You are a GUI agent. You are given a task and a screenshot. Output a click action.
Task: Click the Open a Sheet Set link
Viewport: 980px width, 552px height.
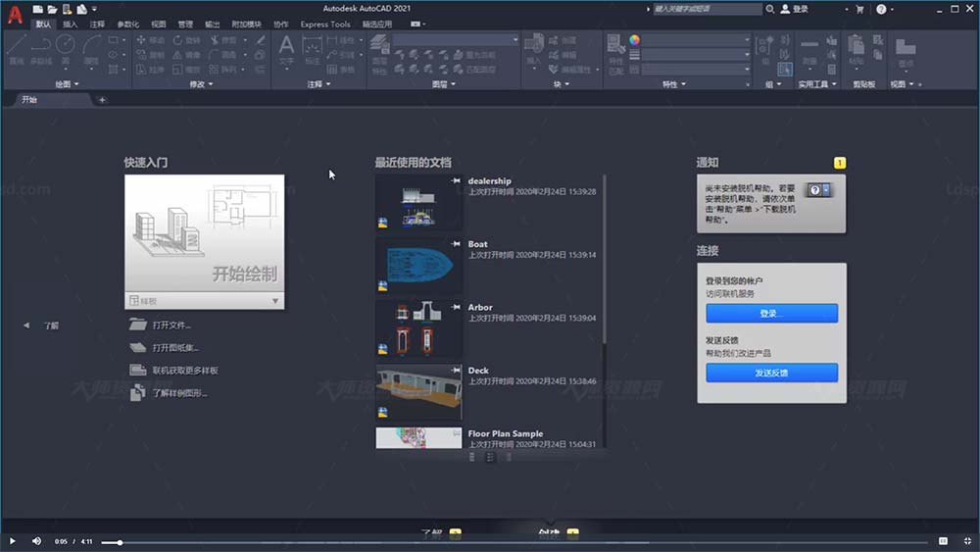164,348
